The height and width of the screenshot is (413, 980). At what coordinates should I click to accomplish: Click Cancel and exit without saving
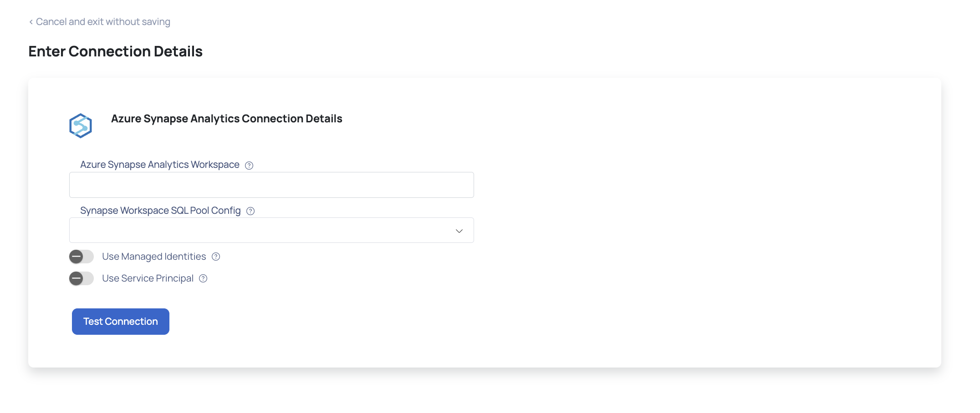coord(102,21)
